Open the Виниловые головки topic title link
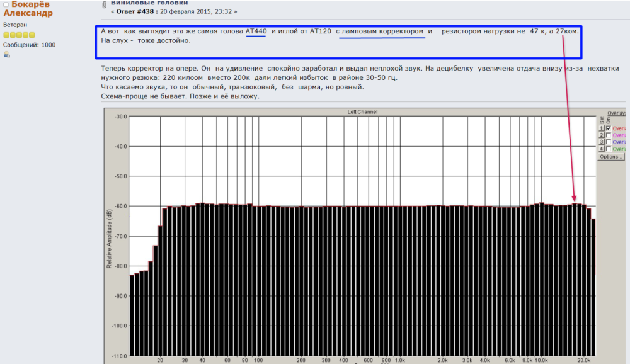The width and height of the screenshot is (630, 364). click(x=149, y=3)
